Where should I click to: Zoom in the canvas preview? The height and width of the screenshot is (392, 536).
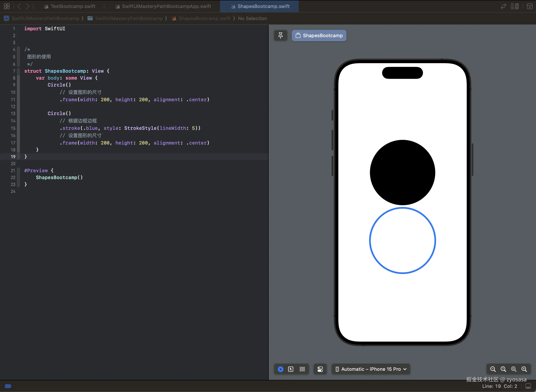pyautogui.click(x=524, y=369)
